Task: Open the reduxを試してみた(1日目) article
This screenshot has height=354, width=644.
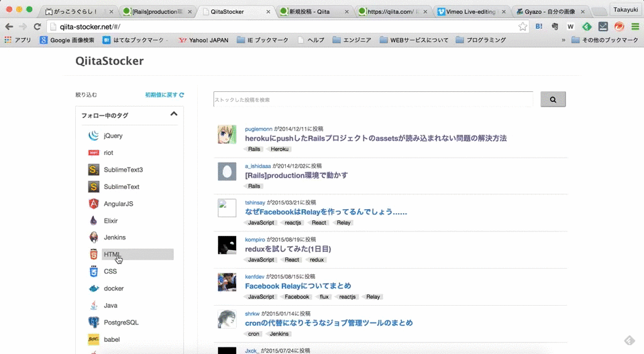Action: [x=288, y=249]
